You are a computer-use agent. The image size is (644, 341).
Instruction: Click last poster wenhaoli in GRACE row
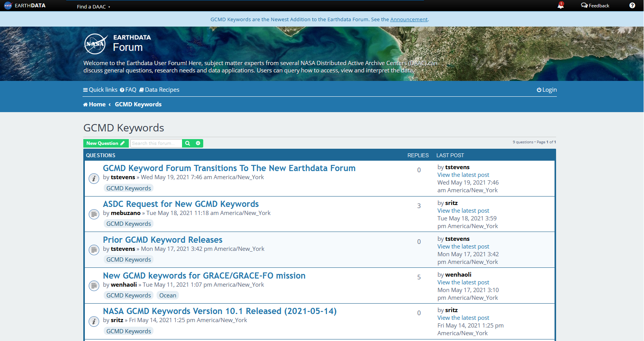point(458,275)
